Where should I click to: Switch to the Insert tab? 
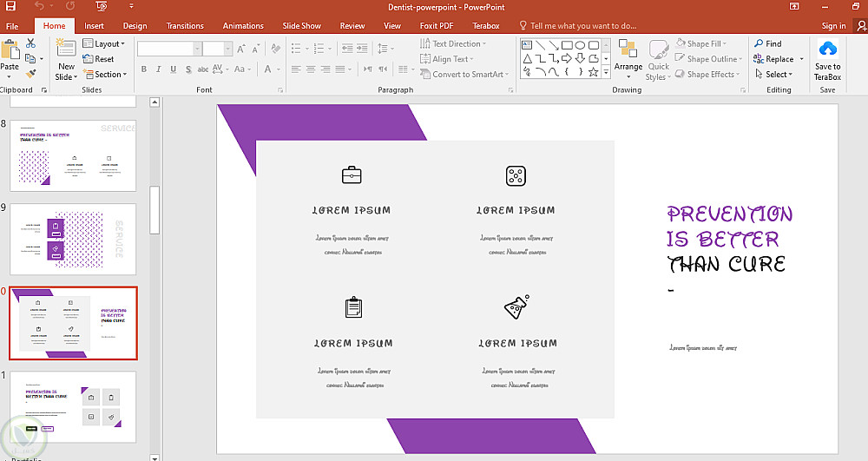[94, 26]
